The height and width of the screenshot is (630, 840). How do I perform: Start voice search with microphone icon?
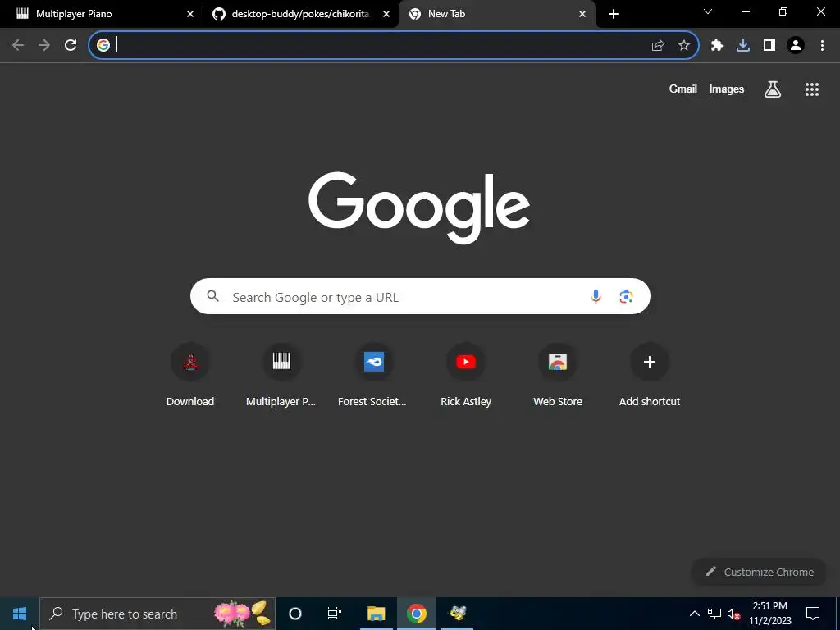(x=596, y=296)
